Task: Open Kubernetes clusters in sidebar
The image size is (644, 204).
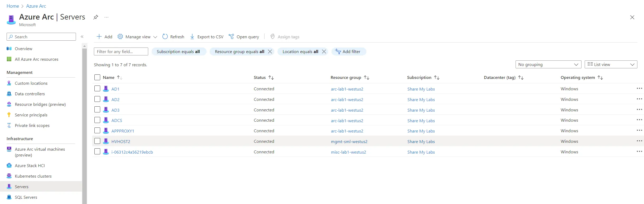Action: [33, 176]
